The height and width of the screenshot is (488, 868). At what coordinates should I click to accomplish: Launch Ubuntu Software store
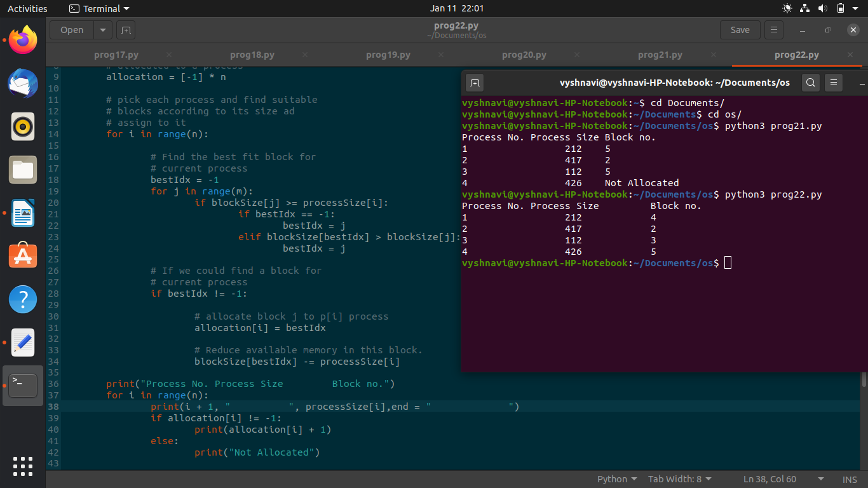point(23,256)
